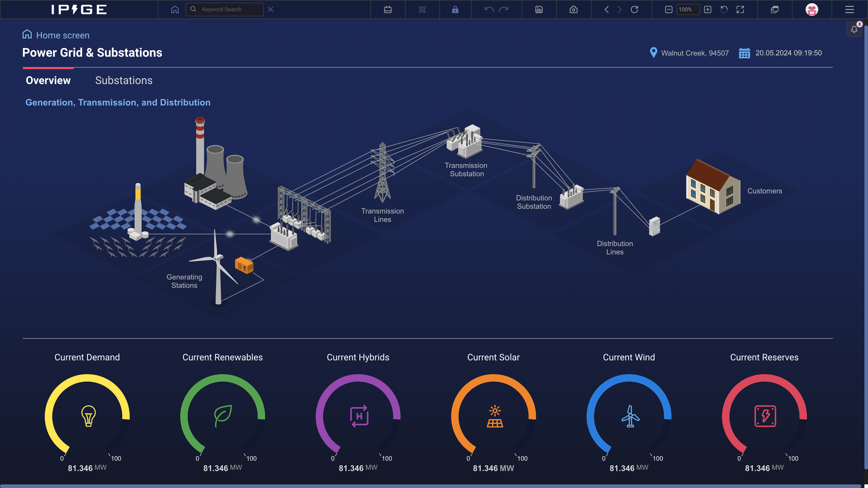
Task: Click the user avatar in the corner
Action: click(812, 9)
